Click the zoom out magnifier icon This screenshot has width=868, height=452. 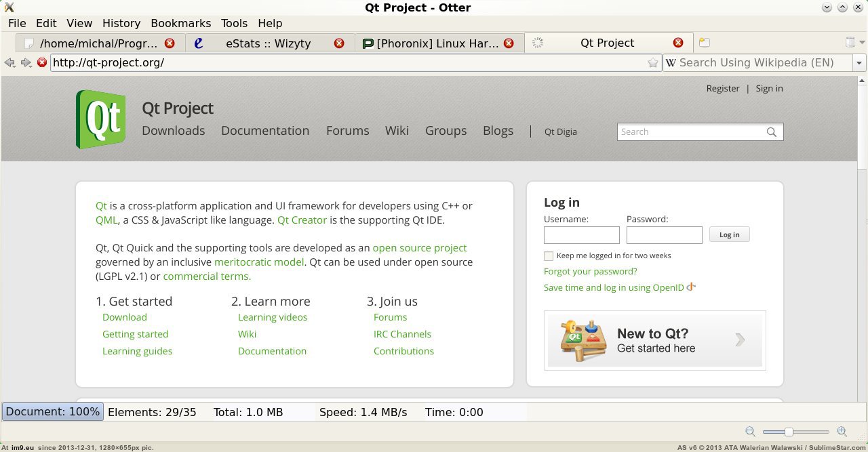click(750, 432)
